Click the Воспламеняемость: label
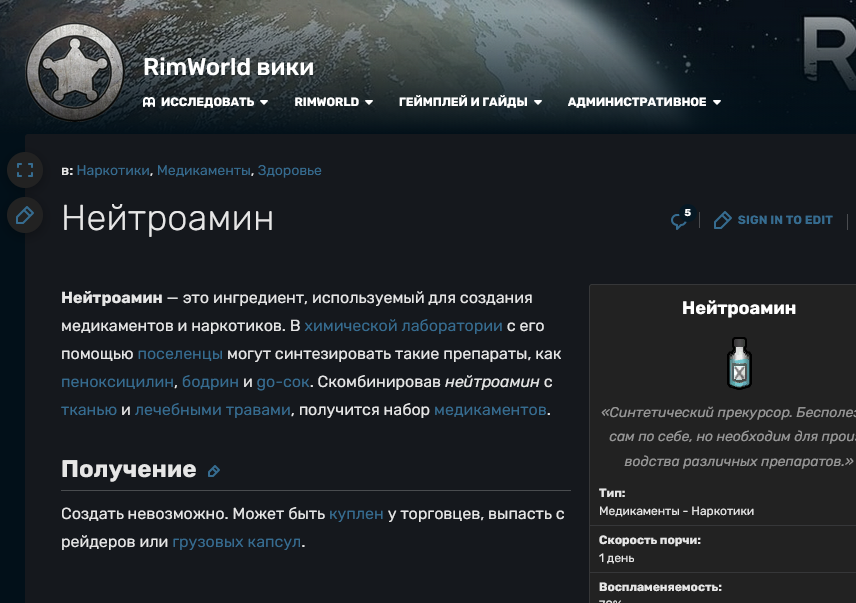856x603 pixels. 660,587
